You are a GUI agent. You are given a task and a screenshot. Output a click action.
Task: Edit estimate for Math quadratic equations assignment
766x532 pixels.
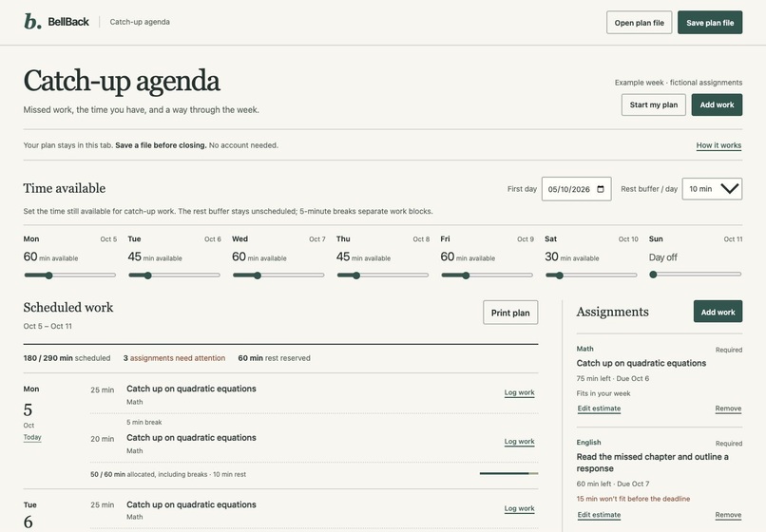[599, 408]
